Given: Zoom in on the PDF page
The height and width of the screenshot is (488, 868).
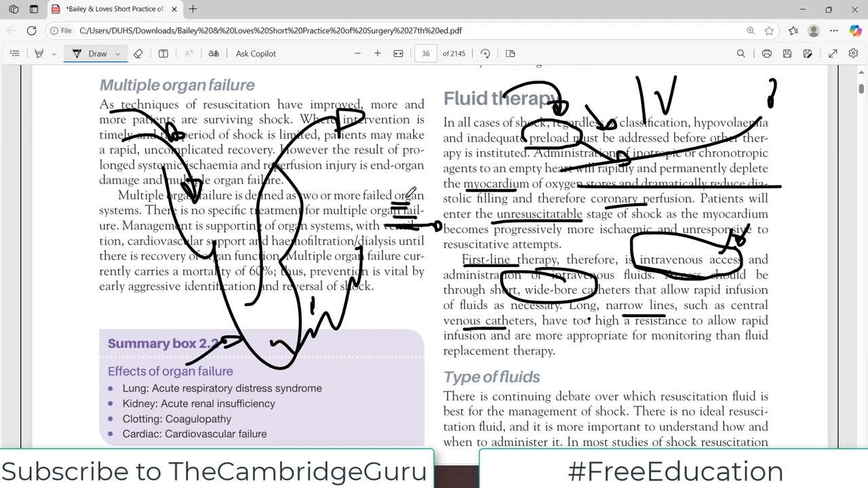Looking at the screenshot, I should 378,54.
